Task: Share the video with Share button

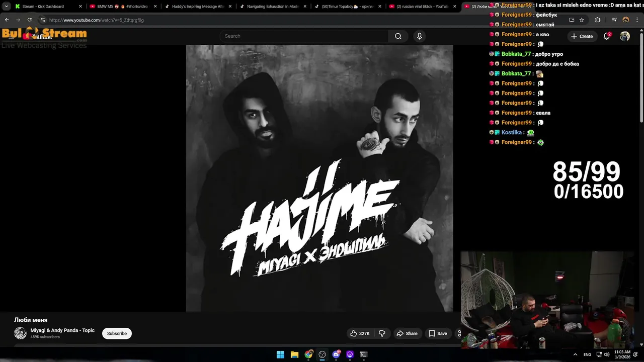Action: (407, 333)
